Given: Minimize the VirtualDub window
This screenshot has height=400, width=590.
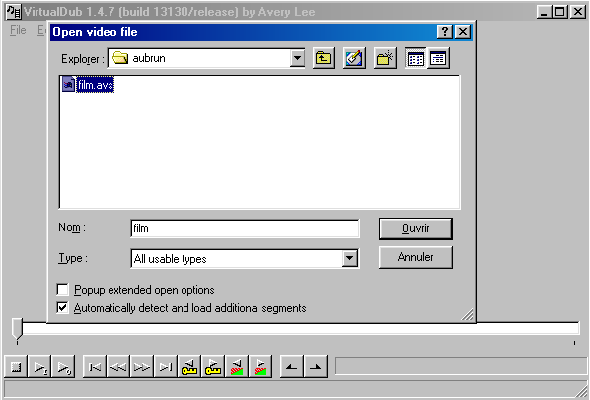Looking at the screenshot, I should 544,12.
